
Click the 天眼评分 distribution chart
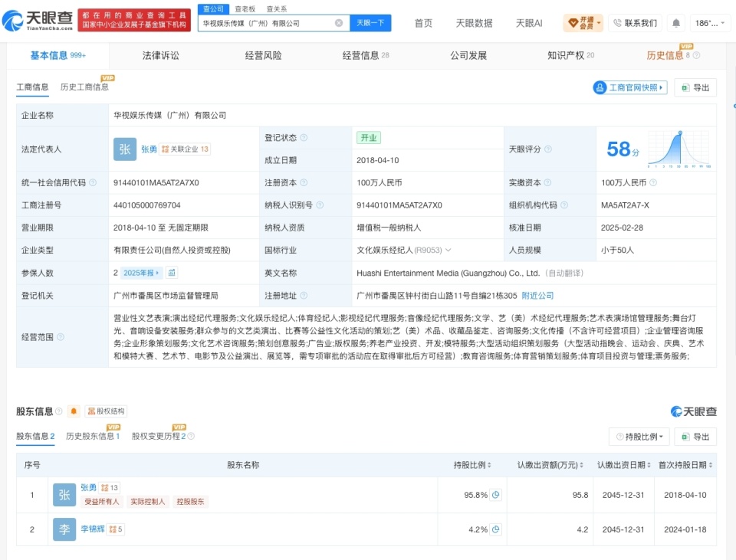click(678, 149)
